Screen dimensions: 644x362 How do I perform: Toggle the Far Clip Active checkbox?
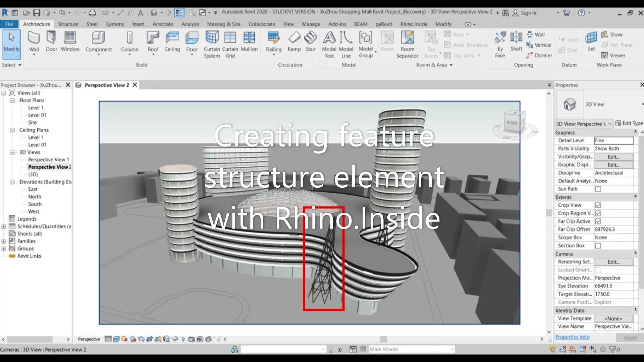point(598,221)
